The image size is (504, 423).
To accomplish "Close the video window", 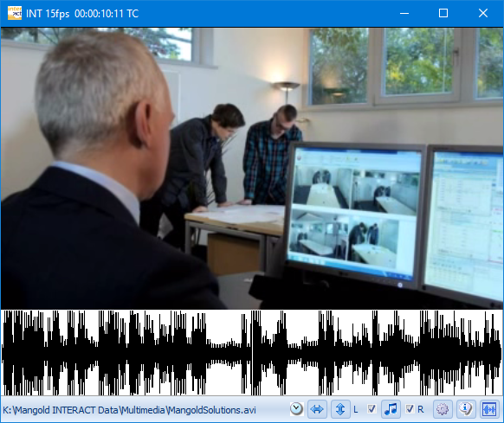I will [x=483, y=13].
